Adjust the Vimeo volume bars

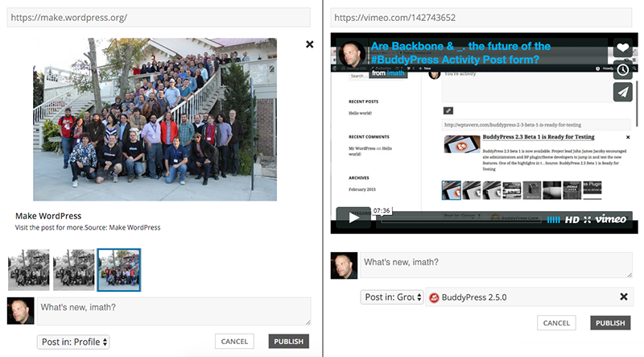[553, 220]
